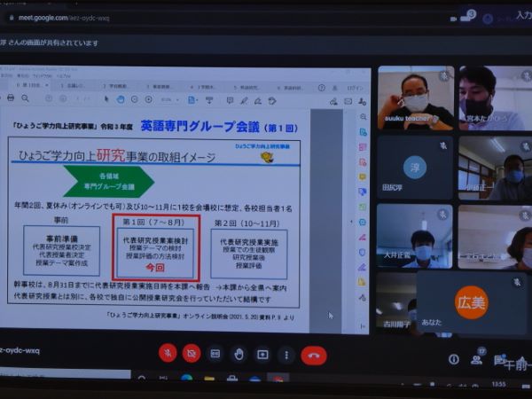The image size is (532, 399).
Task: Switch to PDF tab numbered 2
Action: coord(115,86)
